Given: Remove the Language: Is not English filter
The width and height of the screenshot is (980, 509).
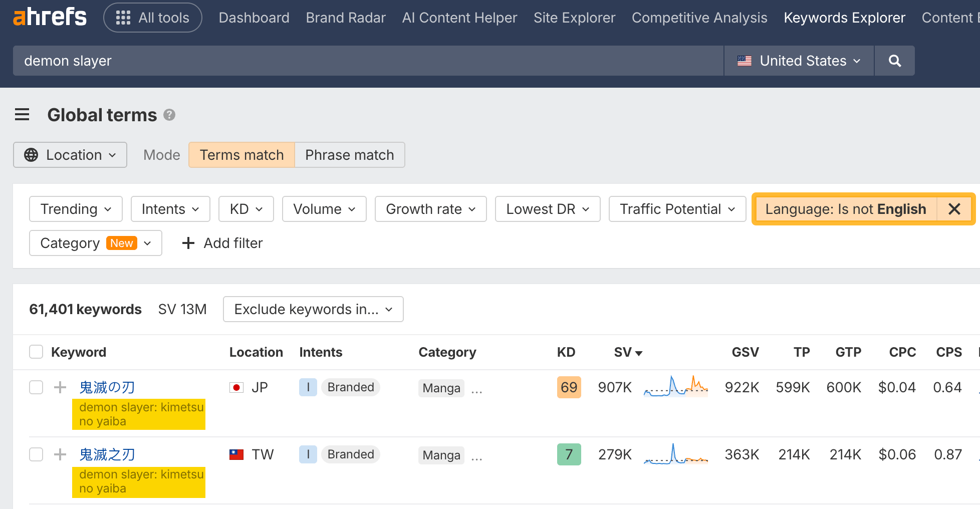Looking at the screenshot, I should [x=954, y=209].
